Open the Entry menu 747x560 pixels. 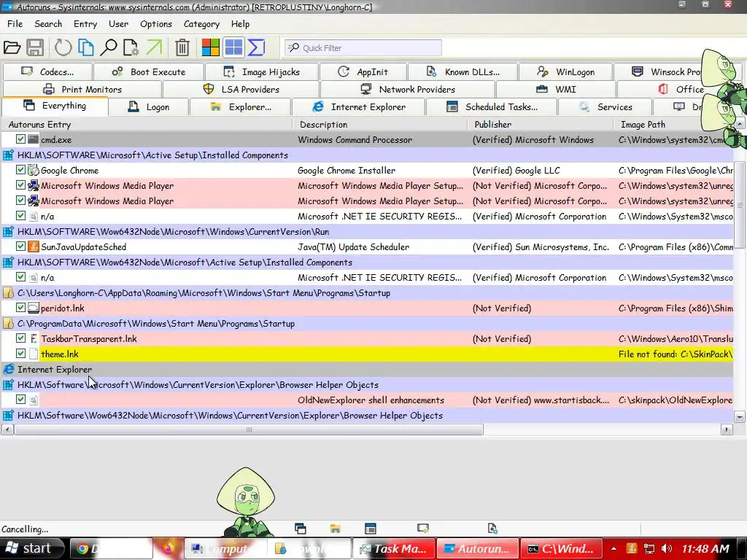(x=85, y=24)
